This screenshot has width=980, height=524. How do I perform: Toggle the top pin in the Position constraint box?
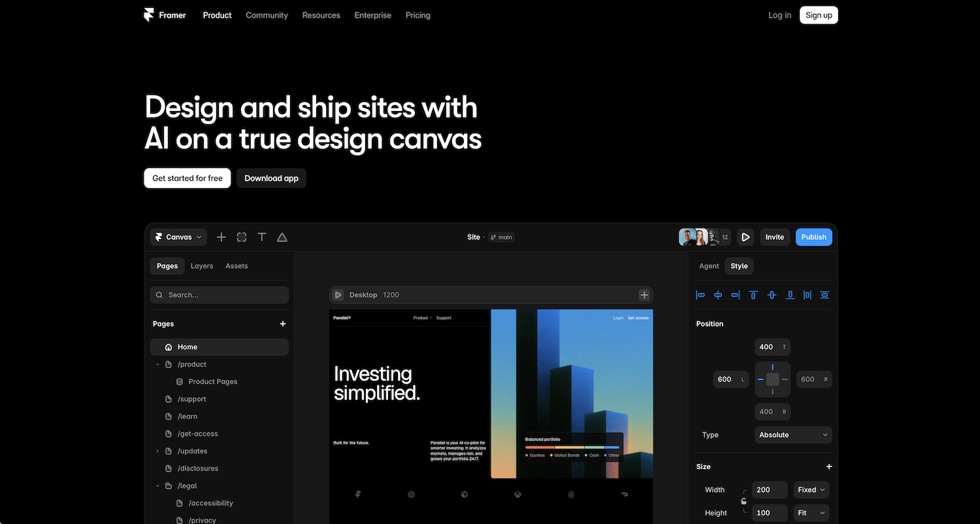[772, 367]
